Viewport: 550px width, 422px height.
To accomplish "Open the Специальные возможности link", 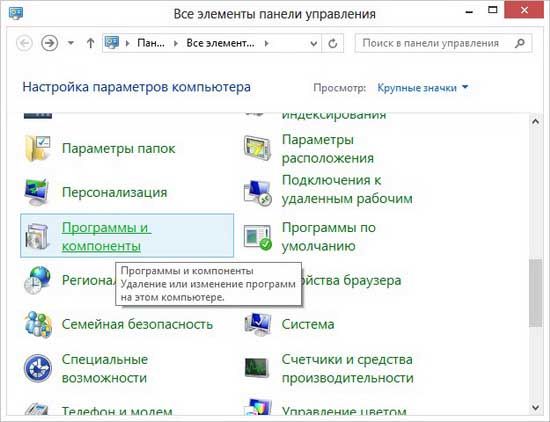I will pos(105,368).
